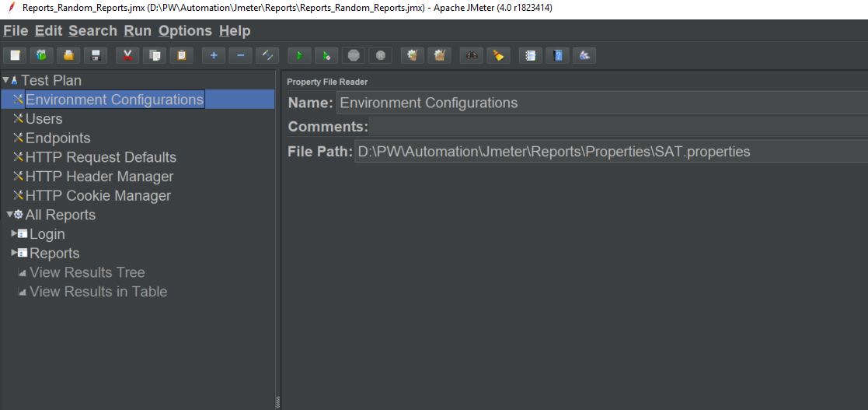Click the New test plan icon

point(15,55)
